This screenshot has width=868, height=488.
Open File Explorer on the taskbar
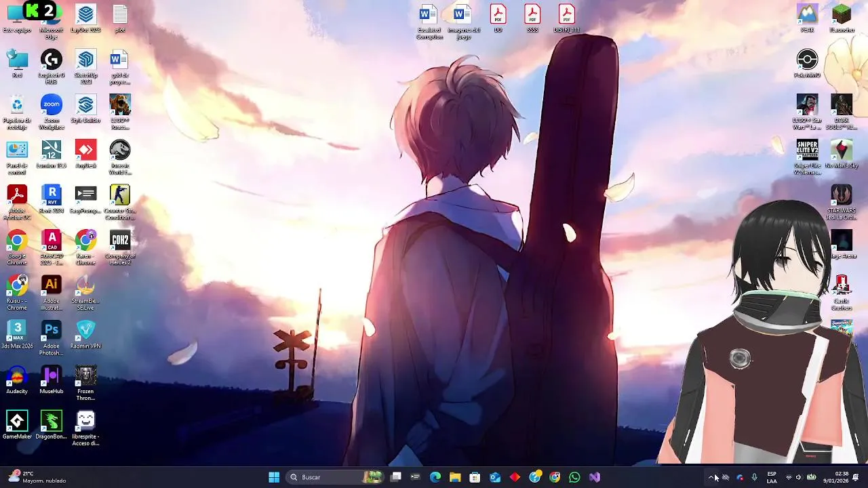(455, 477)
